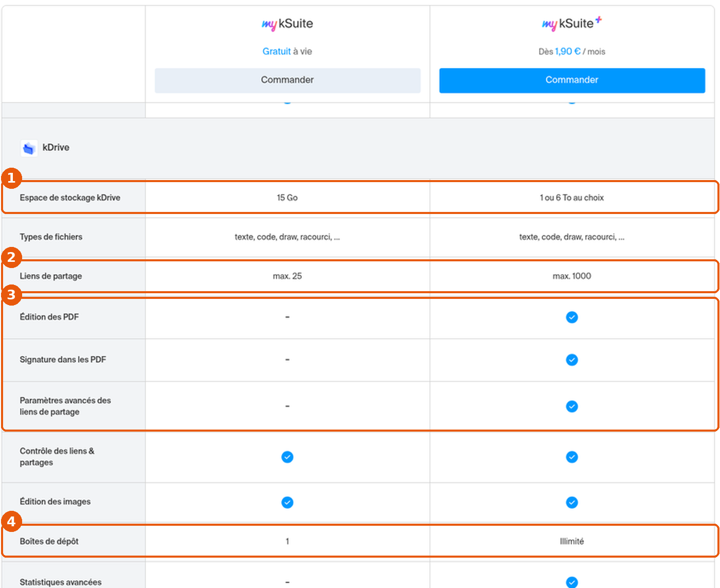Click the Commander button under my kSuite free plan
The image size is (720, 588).
coord(287,80)
